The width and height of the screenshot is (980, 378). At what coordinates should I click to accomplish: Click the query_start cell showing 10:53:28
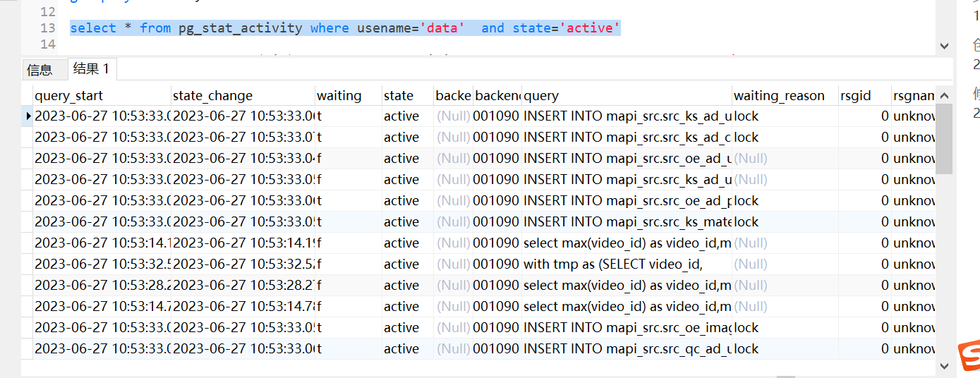[102, 285]
